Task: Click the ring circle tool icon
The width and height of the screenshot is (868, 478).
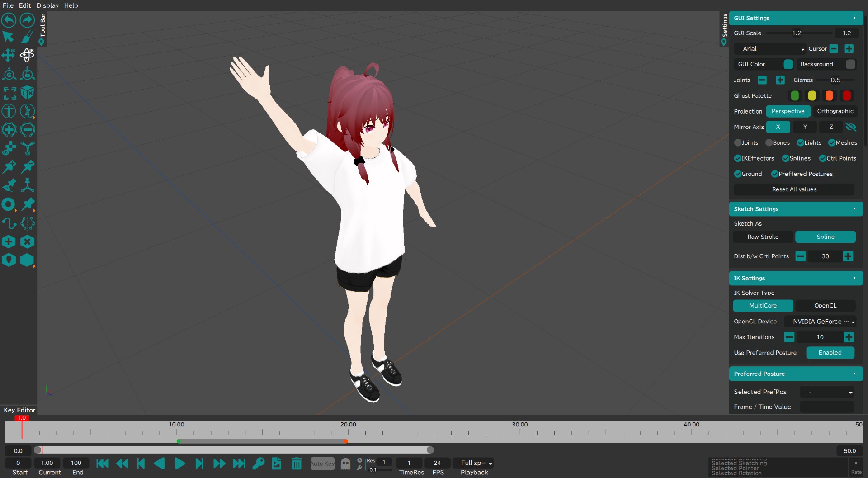Action: (8, 204)
